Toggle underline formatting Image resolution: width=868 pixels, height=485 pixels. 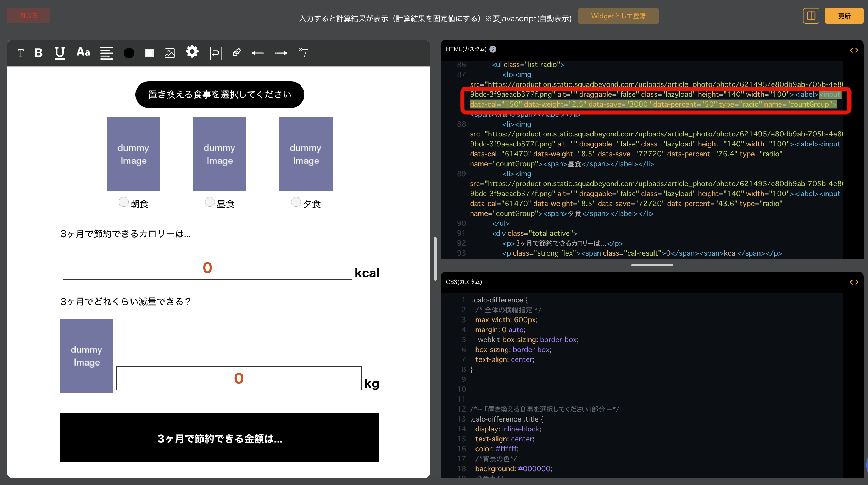coord(60,53)
